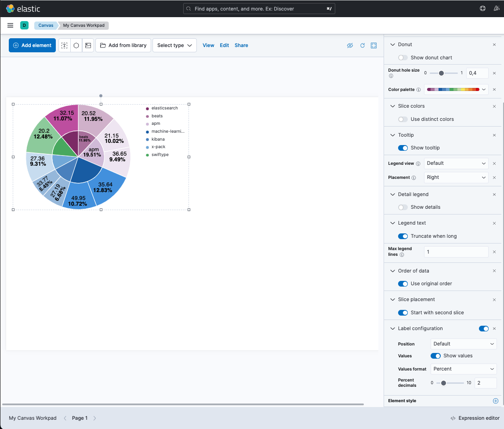
Task: Collapse the Tooltip section
Action: point(392,135)
